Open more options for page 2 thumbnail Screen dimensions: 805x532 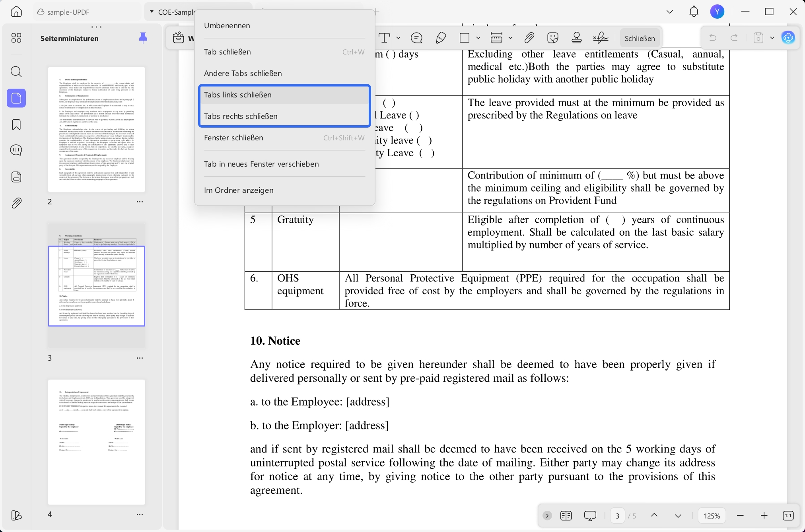[x=140, y=202]
